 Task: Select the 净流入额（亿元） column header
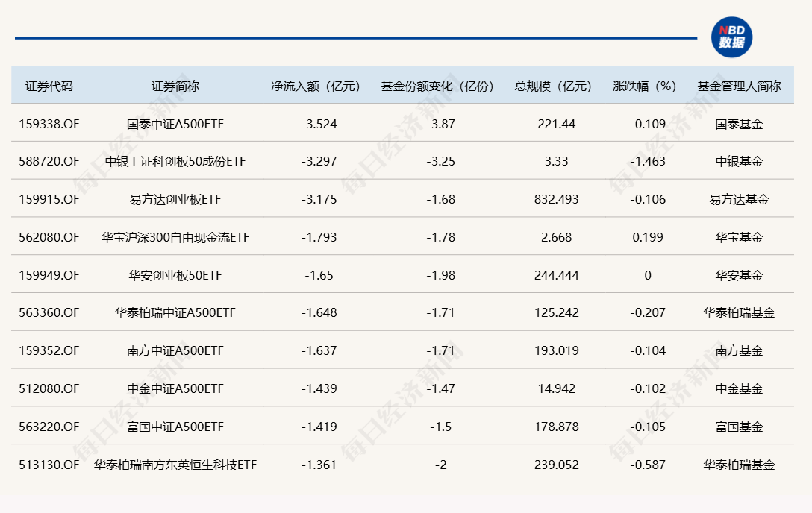point(316,86)
